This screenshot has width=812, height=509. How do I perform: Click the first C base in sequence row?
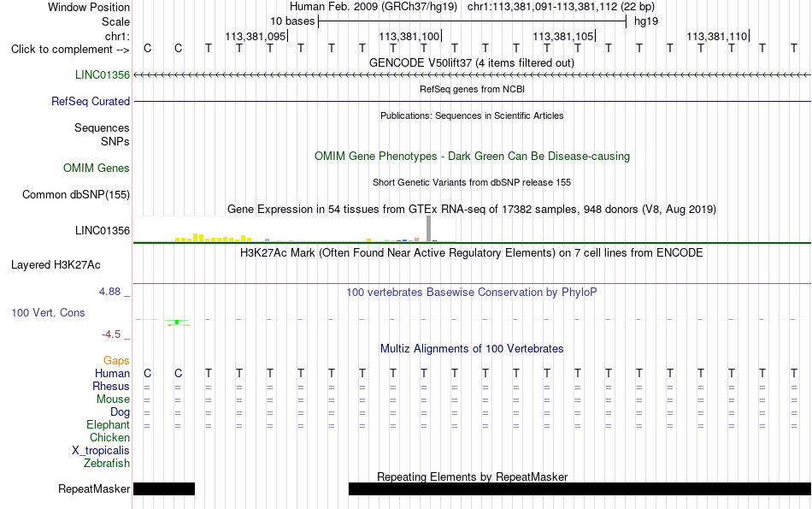click(148, 49)
